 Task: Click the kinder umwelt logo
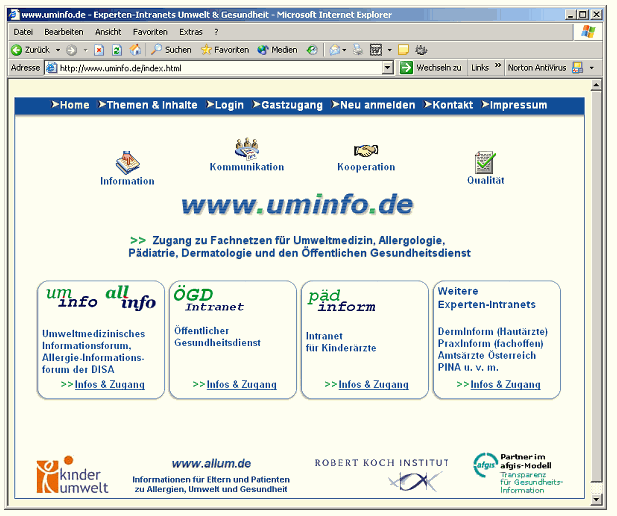72,475
